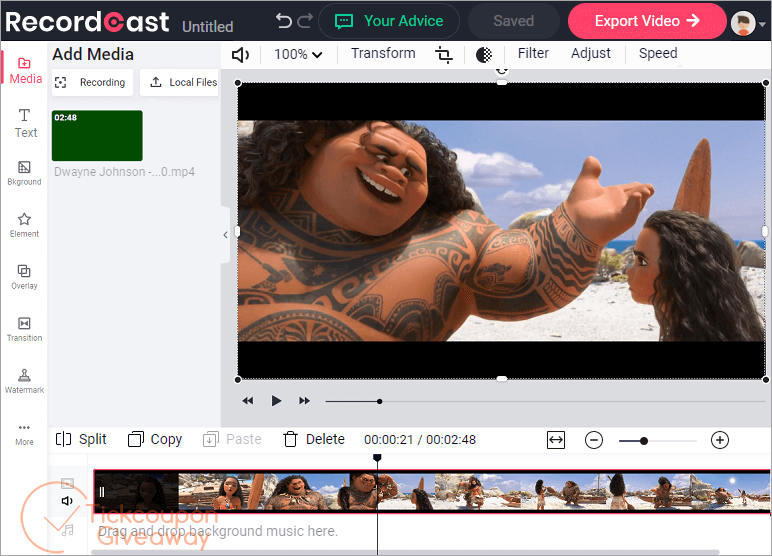Play the video preview

(x=276, y=401)
